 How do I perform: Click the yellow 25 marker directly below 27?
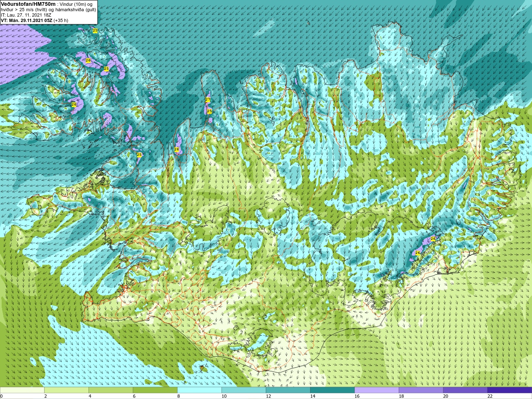tap(209, 111)
